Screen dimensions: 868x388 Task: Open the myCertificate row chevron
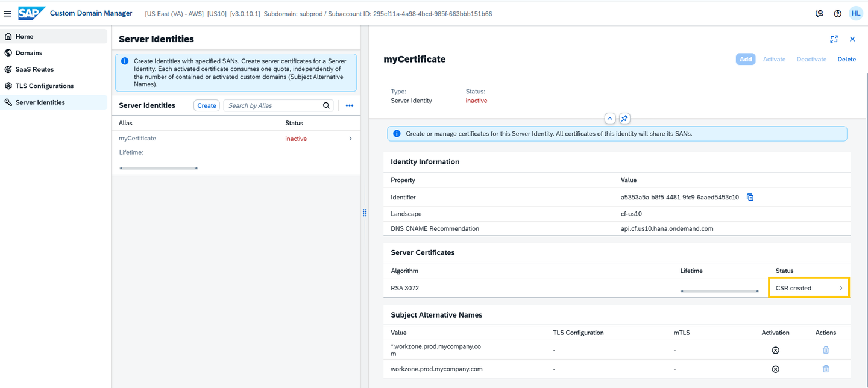351,139
